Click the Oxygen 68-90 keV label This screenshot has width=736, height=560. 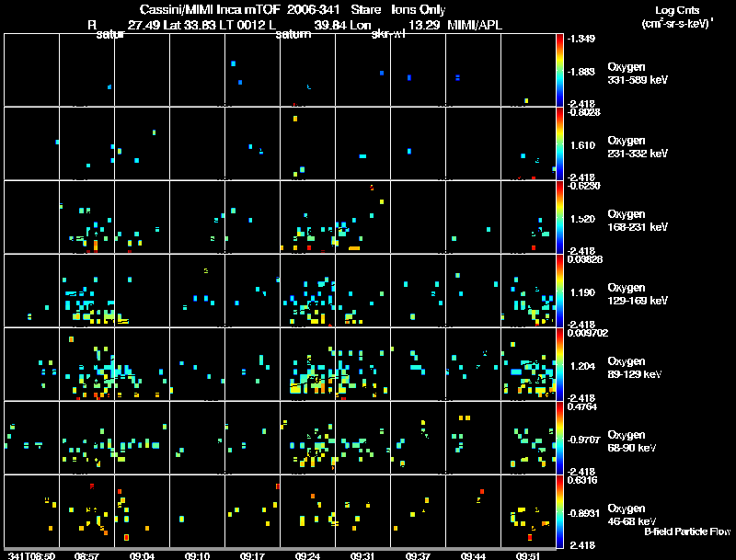[632, 441]
